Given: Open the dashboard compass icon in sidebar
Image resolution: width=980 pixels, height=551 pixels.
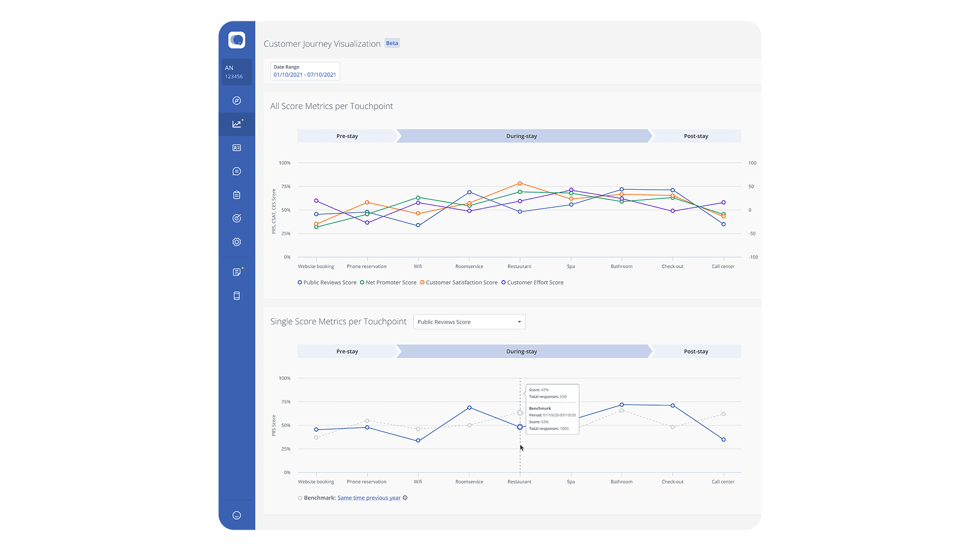Looking at the screenshot, I should click(236, 101).
